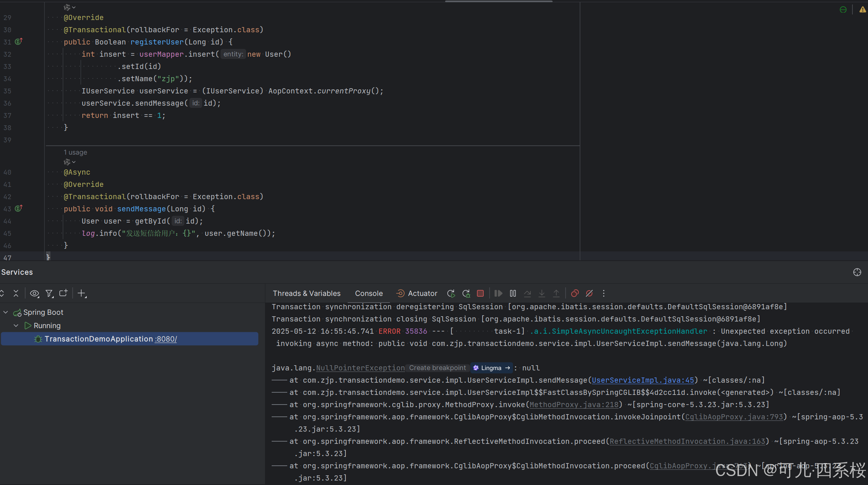Switch to Threads & Variables tab

(x=307, y=293)
